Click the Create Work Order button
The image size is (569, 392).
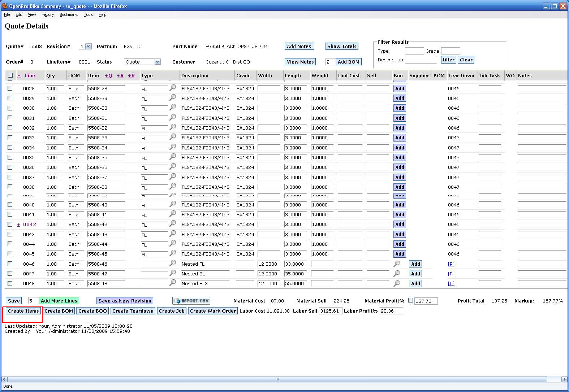(213, 311)
